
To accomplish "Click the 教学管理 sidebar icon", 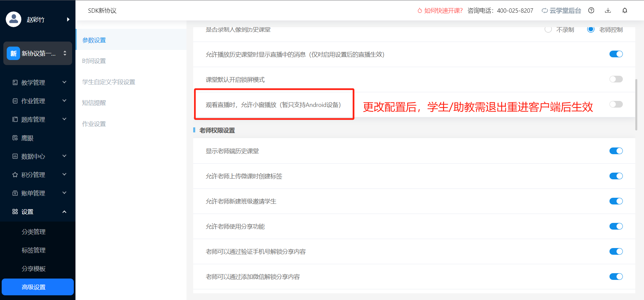I will (15, 82).
